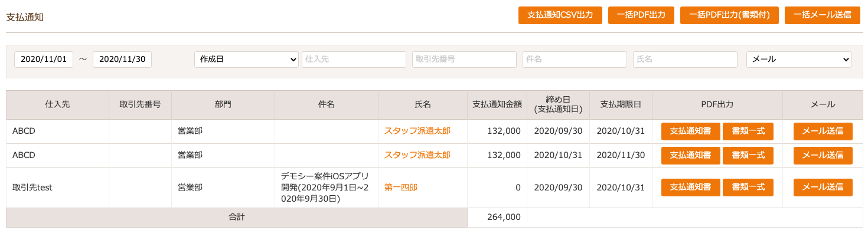Click 一括PDF出力(書類付) button
868x250 pixels.
pos(729,15)
